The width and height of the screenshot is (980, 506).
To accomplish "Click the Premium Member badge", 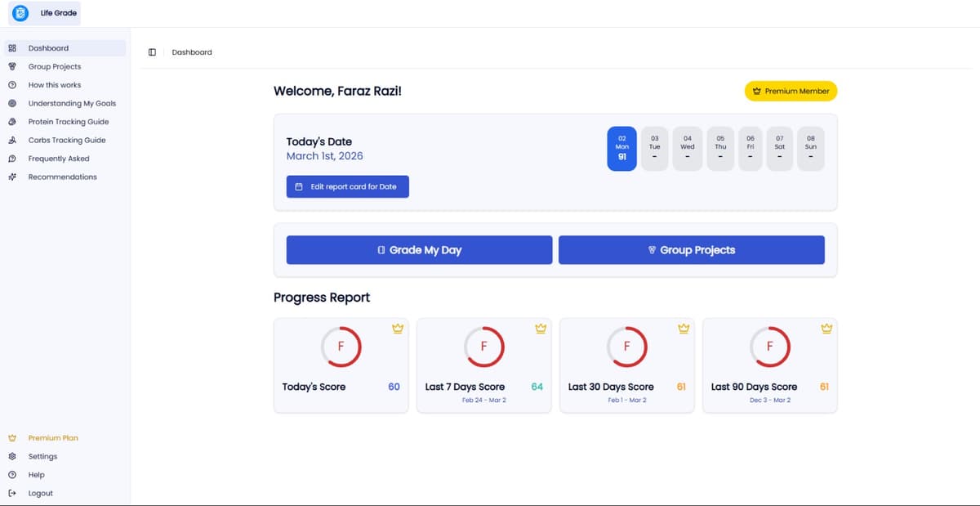I will tap(791, 92).
